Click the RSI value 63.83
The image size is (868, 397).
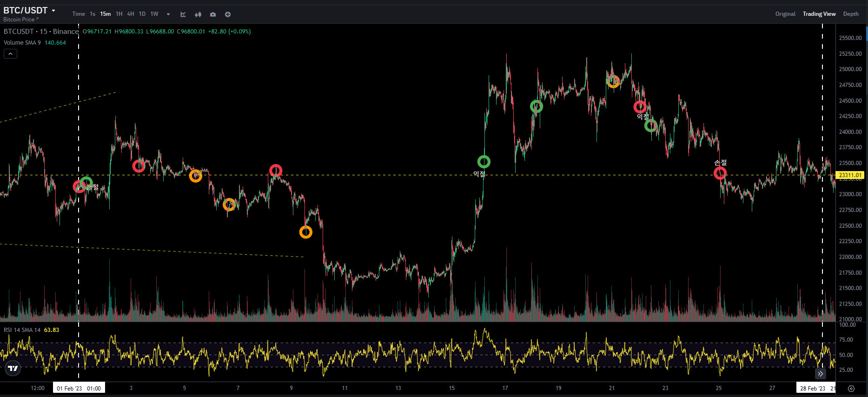(x=52, y=330)
